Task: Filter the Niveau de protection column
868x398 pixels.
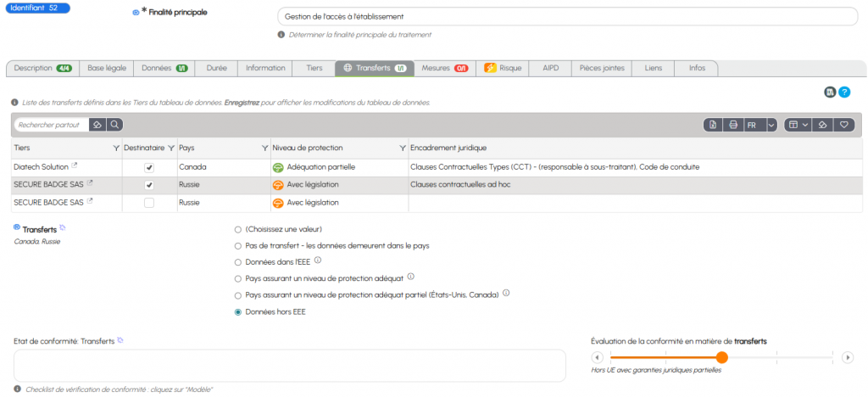Action: click(x=401, y=148)
